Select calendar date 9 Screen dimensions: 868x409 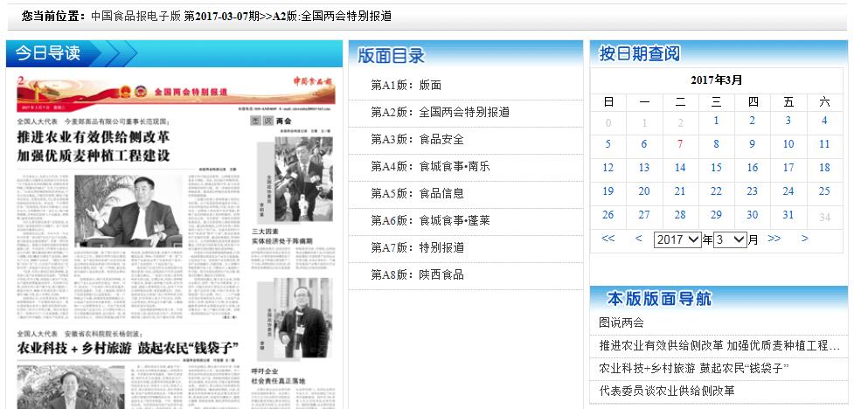point(753,144)
